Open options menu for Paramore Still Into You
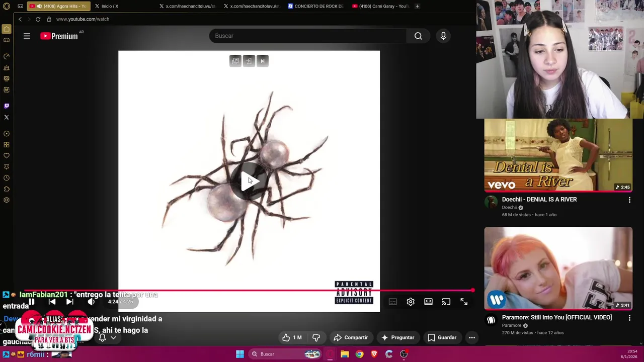This screenshot has height=362, width=644. 629,318
